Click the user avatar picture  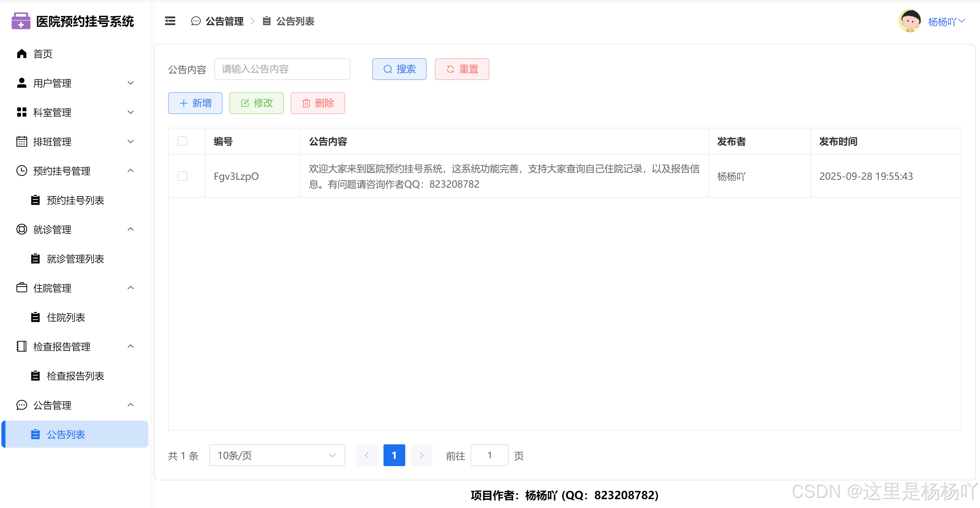click(x=909, y=21)
